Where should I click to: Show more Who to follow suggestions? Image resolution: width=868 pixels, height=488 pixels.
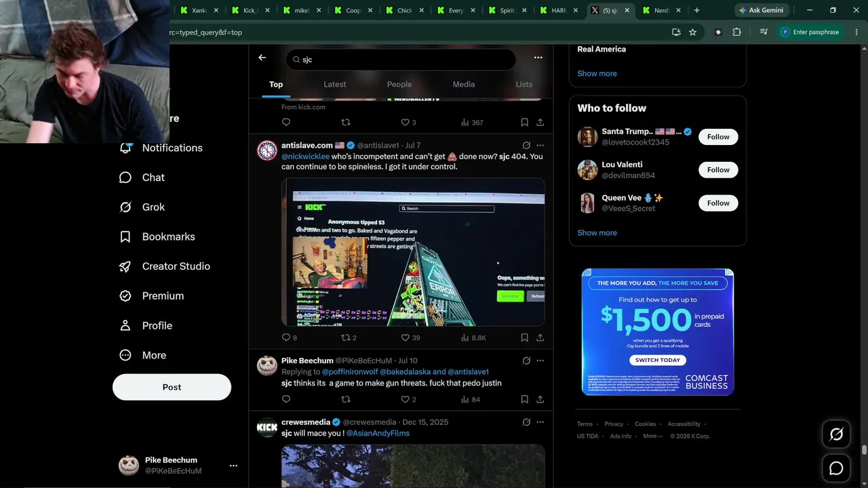click(x=597, y=232)
